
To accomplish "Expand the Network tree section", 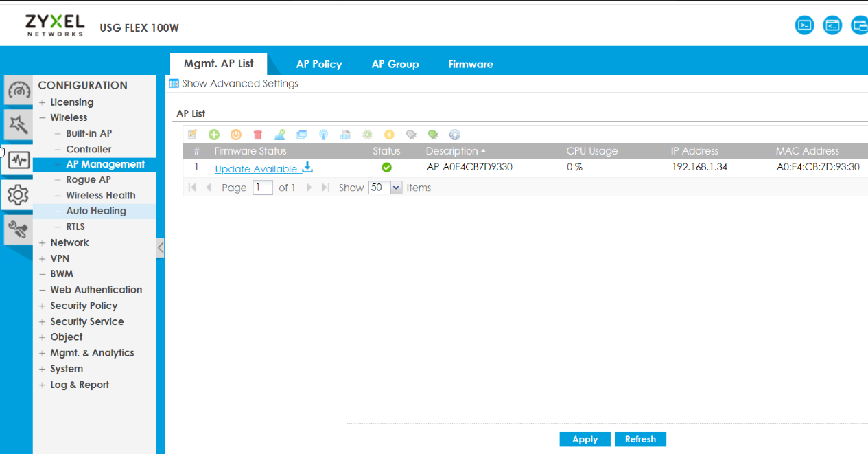I will [x=69, y=242].
